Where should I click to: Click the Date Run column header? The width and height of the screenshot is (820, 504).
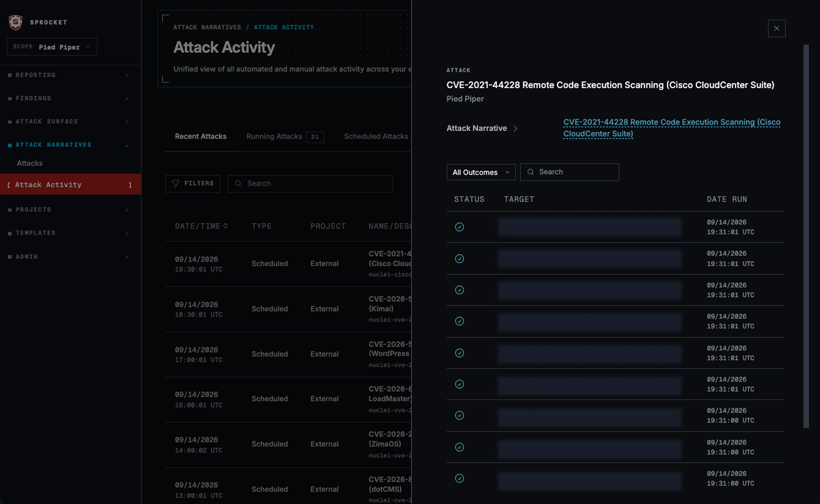point(727,199)
